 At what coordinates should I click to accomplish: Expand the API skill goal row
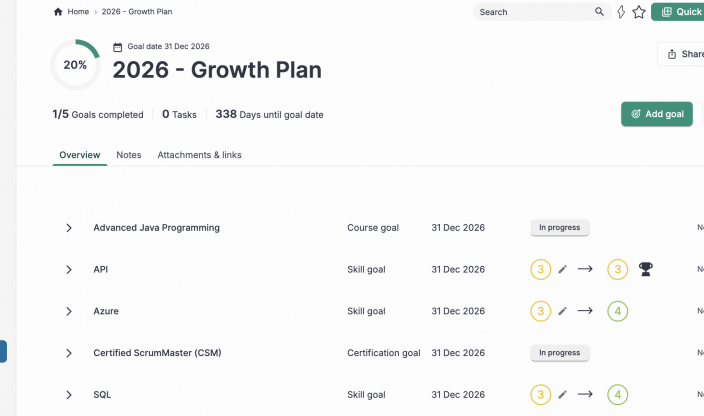69,270
